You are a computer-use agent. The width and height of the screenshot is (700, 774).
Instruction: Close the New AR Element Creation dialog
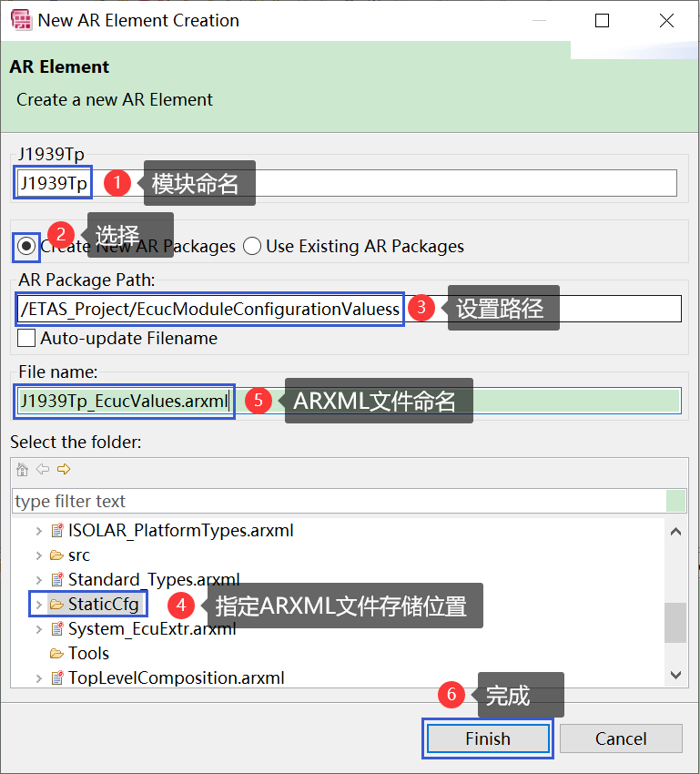click(x=666, y=20)
